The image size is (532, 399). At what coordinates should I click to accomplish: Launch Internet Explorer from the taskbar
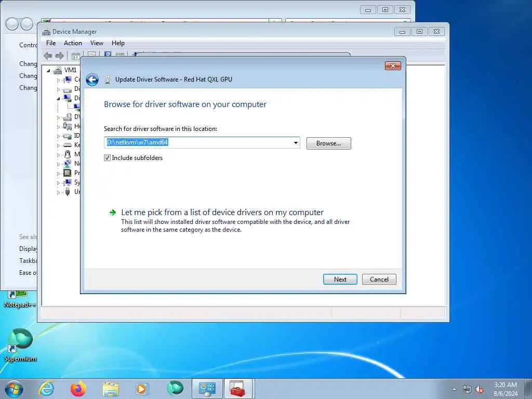click(46, 389)
